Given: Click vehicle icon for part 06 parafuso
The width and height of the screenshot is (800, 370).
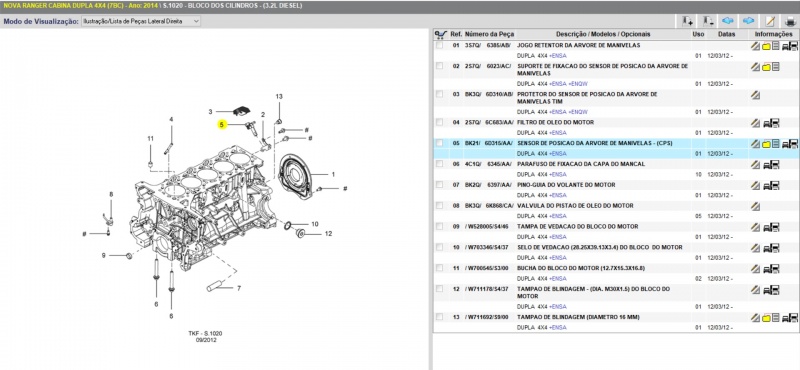Looking at the screenshot, I should click(x=771, y=164).
